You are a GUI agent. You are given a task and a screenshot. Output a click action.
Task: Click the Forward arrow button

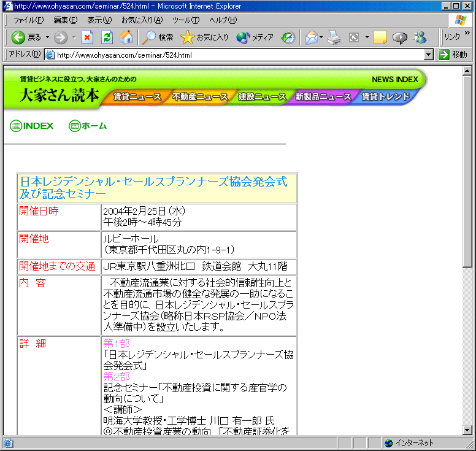coord(61,37)
